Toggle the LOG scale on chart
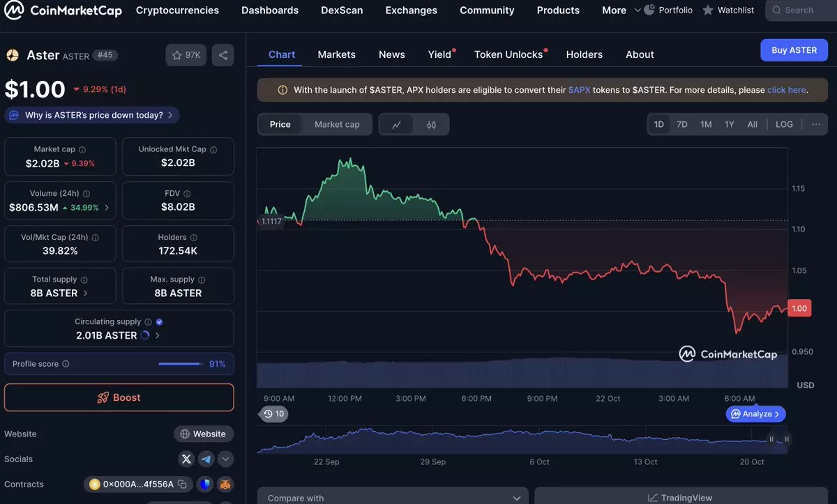 point(784,124)
